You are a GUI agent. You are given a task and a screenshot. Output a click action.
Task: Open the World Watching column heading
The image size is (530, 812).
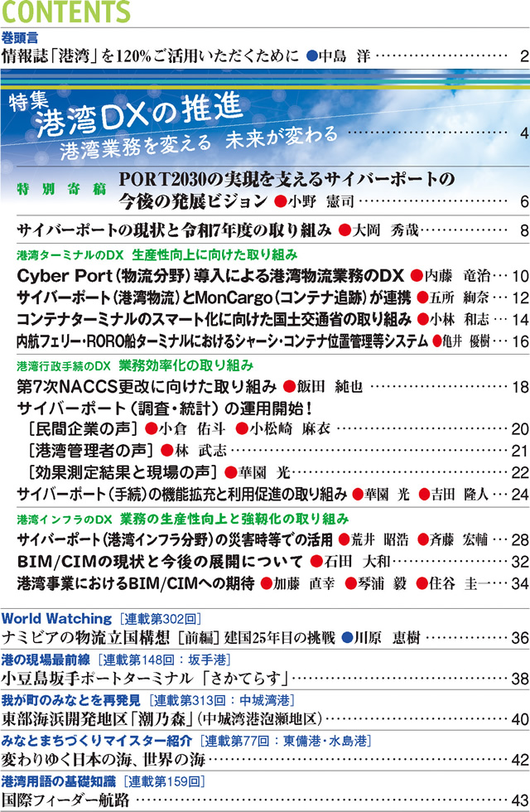click(56, 618)
